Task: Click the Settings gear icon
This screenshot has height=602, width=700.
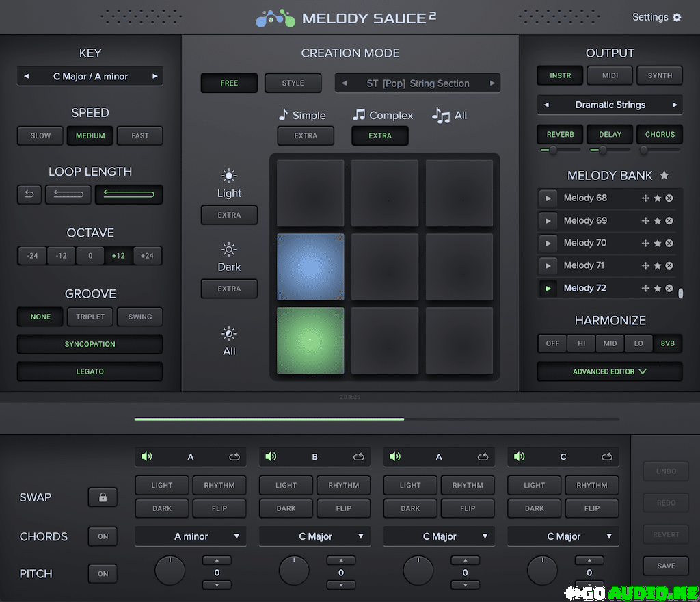Action: tap(677, 18)
